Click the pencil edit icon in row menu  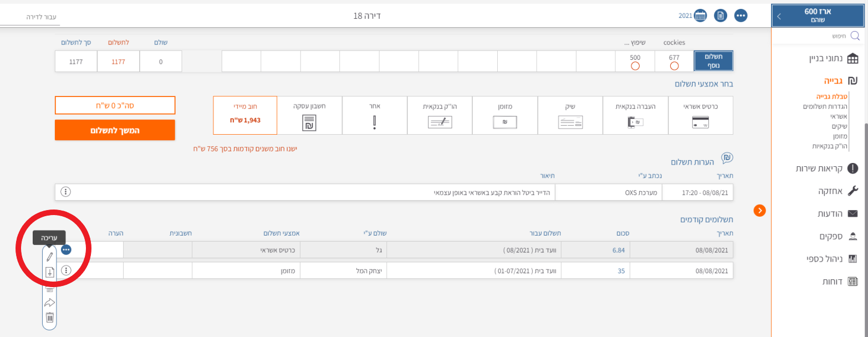pyautogui.click(x=50, y=257)
